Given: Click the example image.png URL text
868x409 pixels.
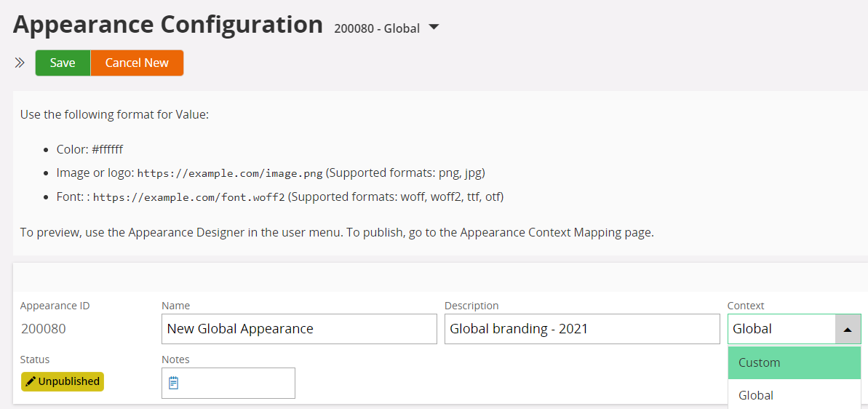Looking at the screenshot, I should point(230,174).
